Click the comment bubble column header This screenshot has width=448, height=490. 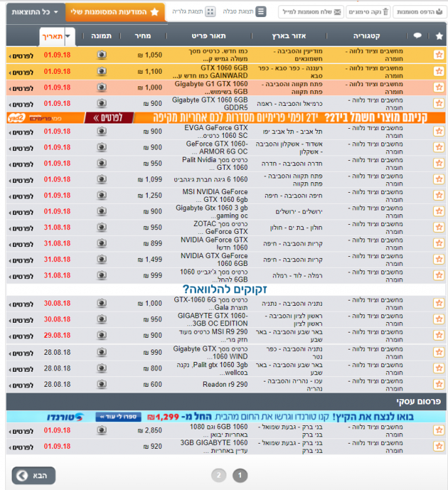(417, 36)
